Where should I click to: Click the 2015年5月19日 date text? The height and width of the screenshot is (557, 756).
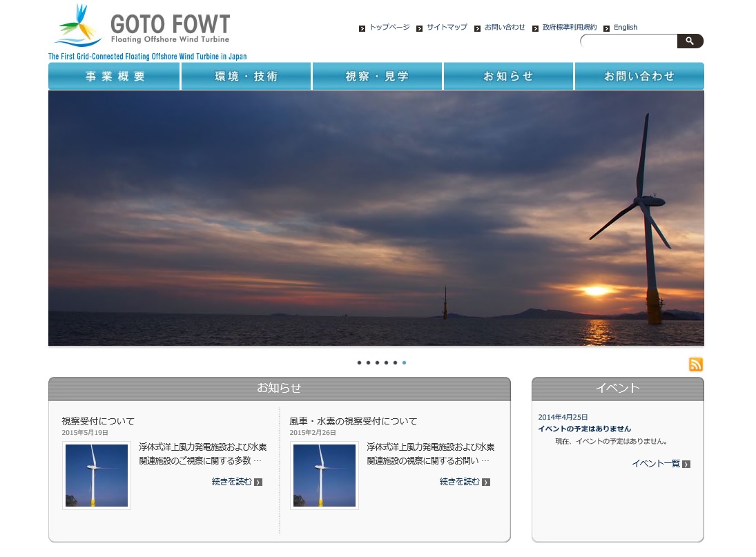pos(85,433)
